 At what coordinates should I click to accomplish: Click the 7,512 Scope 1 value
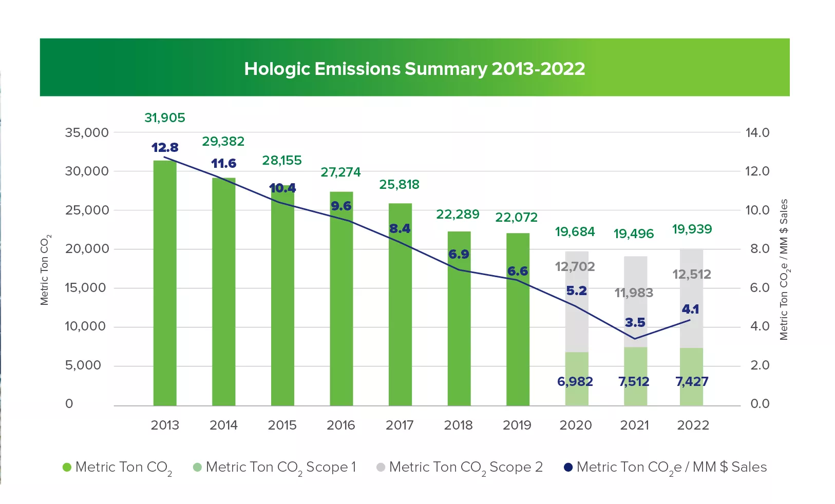[634, 382]
